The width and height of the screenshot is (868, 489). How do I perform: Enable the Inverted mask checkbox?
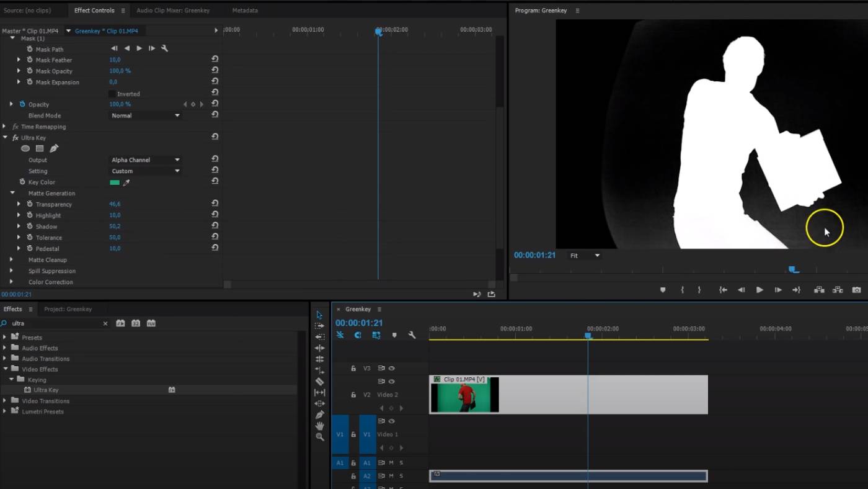coord(112,94)
